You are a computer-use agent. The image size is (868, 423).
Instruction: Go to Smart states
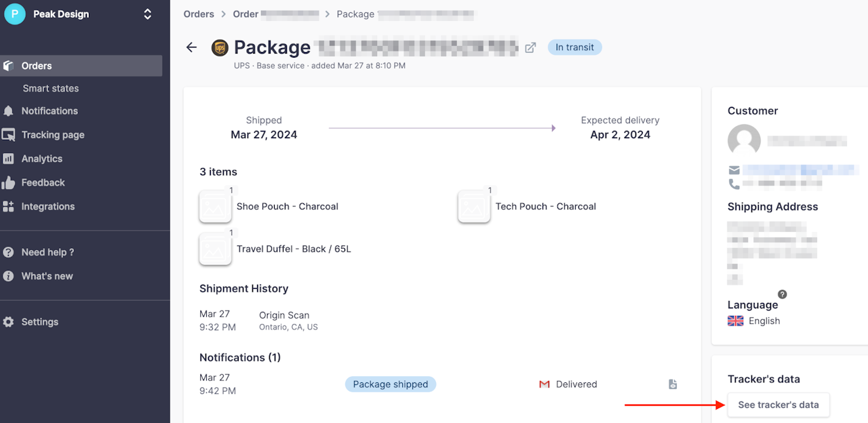coord(51,88)
